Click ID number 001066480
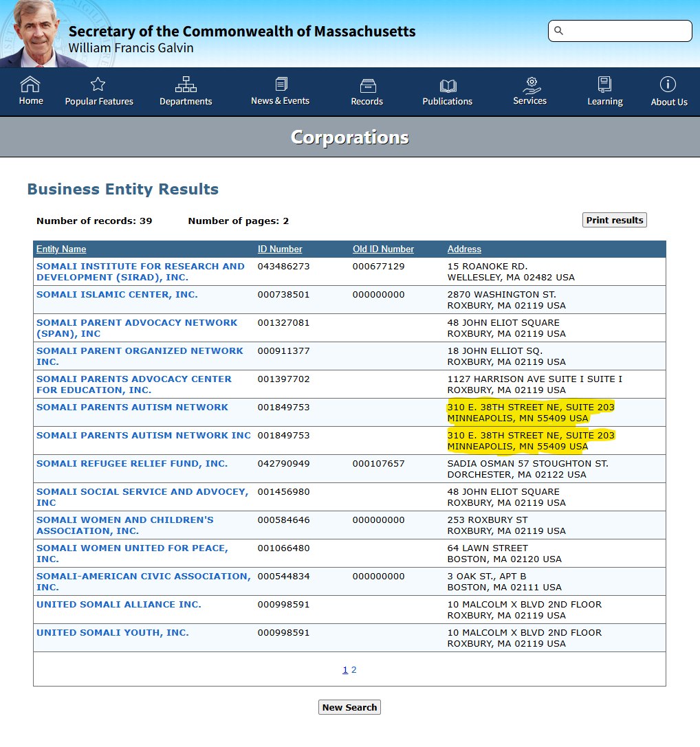Image resolution: width=700 pixels, height=747 pixels. tap(283, 548)
